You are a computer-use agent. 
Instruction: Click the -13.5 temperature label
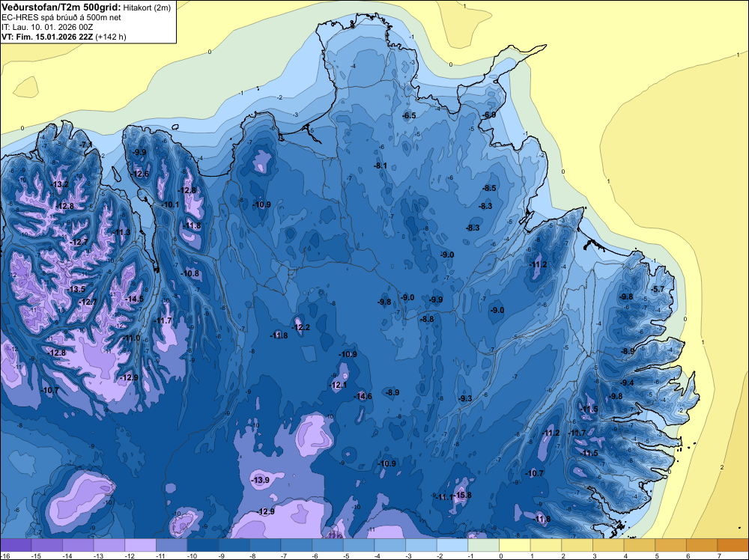pos(76,289)
